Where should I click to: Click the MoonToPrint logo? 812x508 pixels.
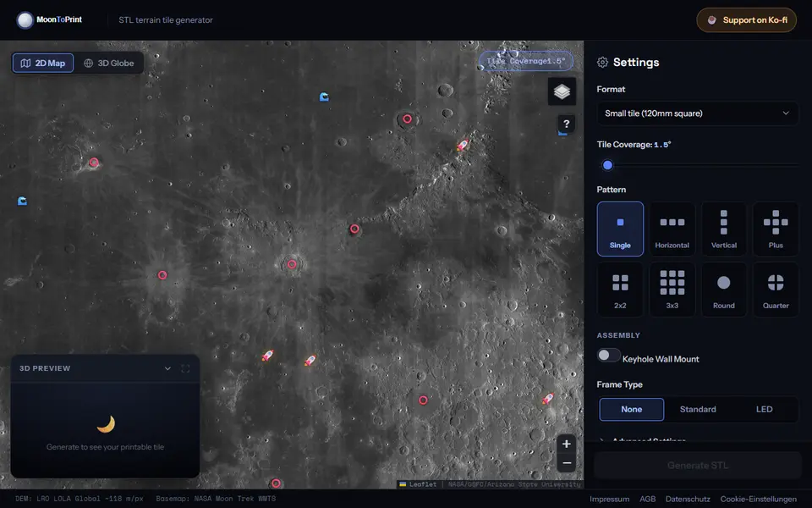pyautogui.click(x=49, y=19)
